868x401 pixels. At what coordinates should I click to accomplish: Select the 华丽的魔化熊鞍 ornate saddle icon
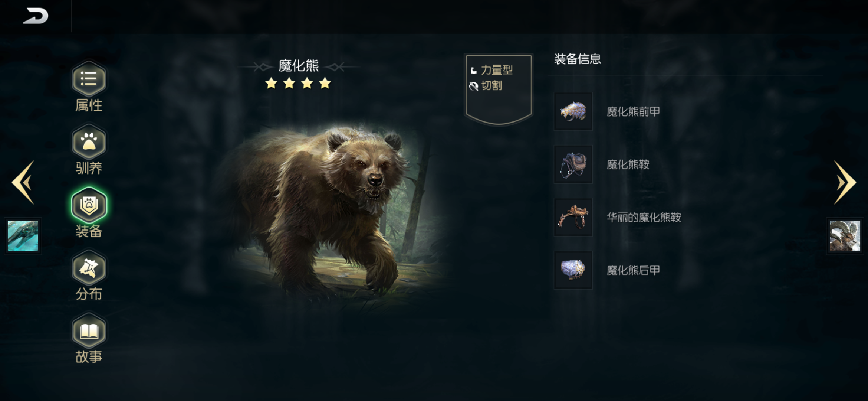tap(573, 217)
